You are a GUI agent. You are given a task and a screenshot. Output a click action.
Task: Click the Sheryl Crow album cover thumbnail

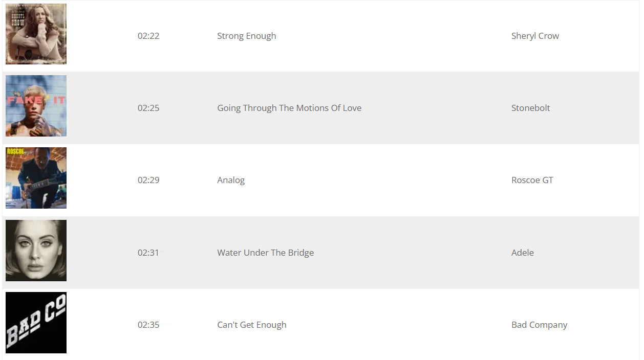36,34
